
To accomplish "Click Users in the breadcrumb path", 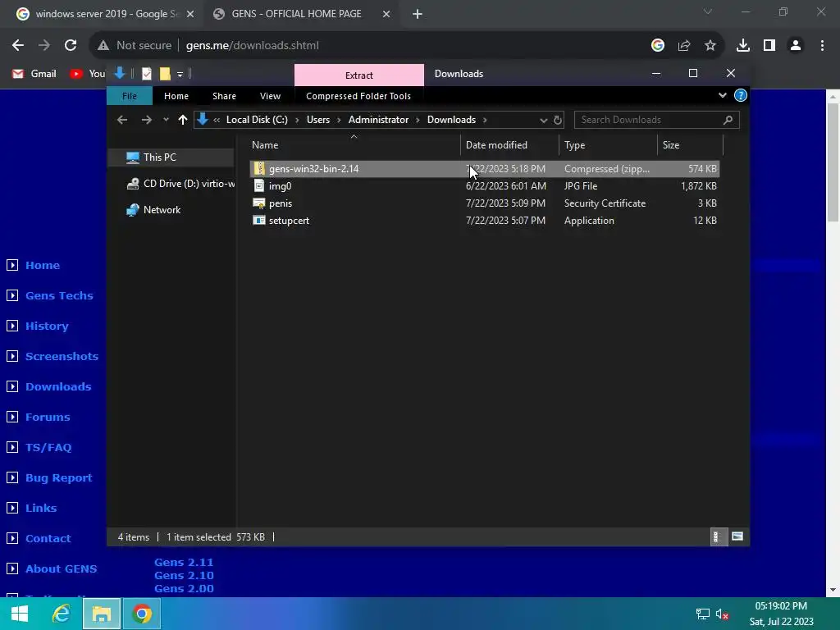I will pos(318,120).
